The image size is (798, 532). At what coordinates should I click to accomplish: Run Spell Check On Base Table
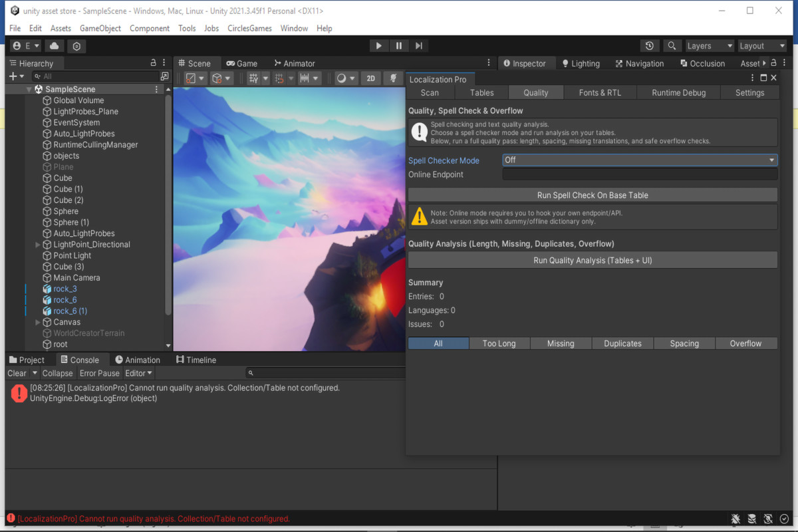coord(592,194)
